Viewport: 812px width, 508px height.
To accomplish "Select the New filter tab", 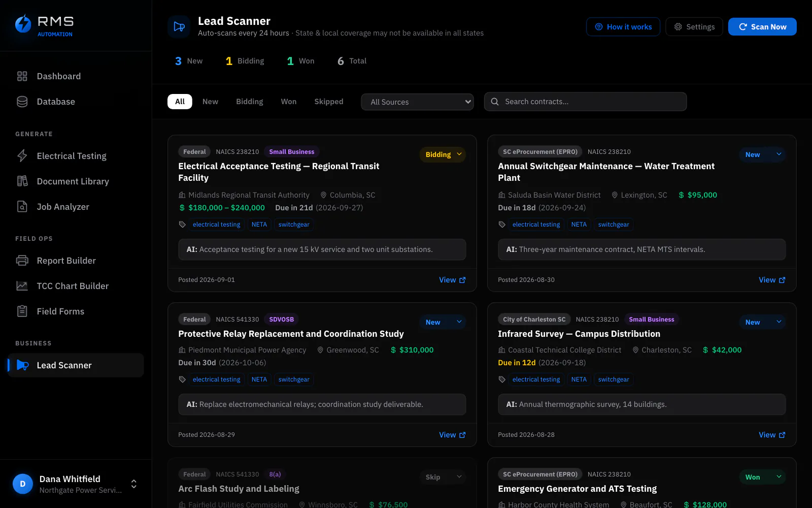I will pyautogui.click(x=210, y=102).
